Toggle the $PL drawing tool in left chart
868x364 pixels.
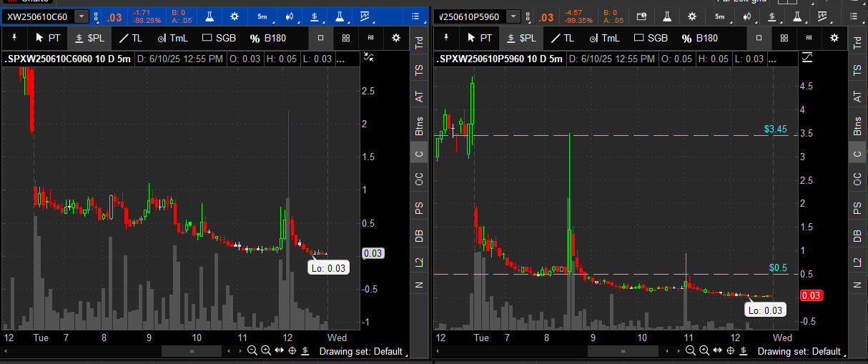[90, 38]
